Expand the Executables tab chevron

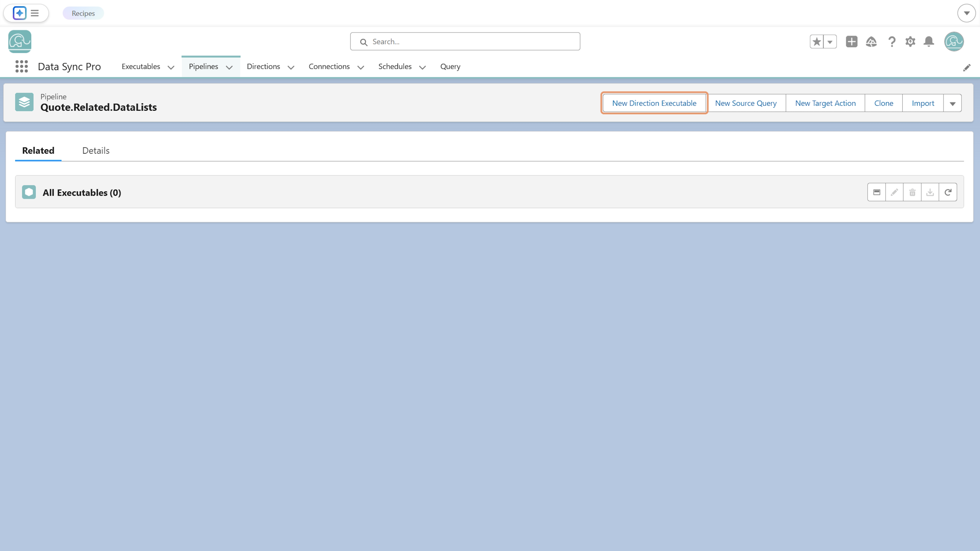click(171, 67)
